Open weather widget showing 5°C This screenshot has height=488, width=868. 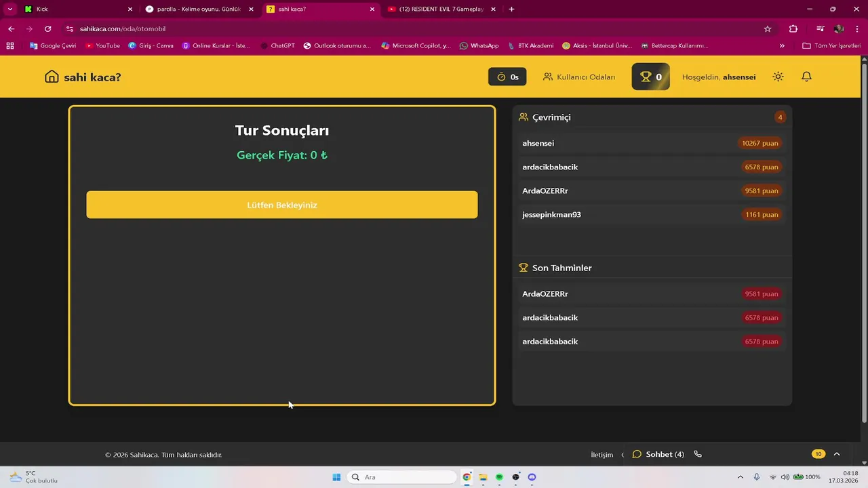pyautogui.click(x=34, y=477)
